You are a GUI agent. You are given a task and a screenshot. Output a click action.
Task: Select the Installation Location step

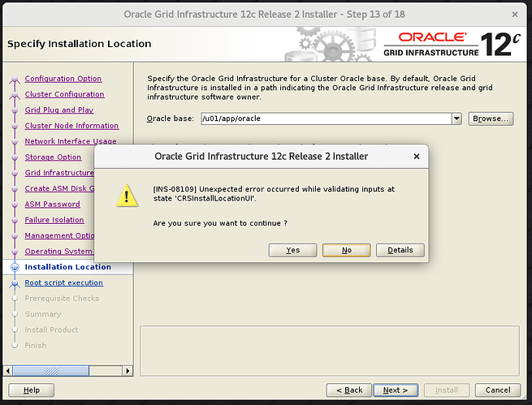68,267
